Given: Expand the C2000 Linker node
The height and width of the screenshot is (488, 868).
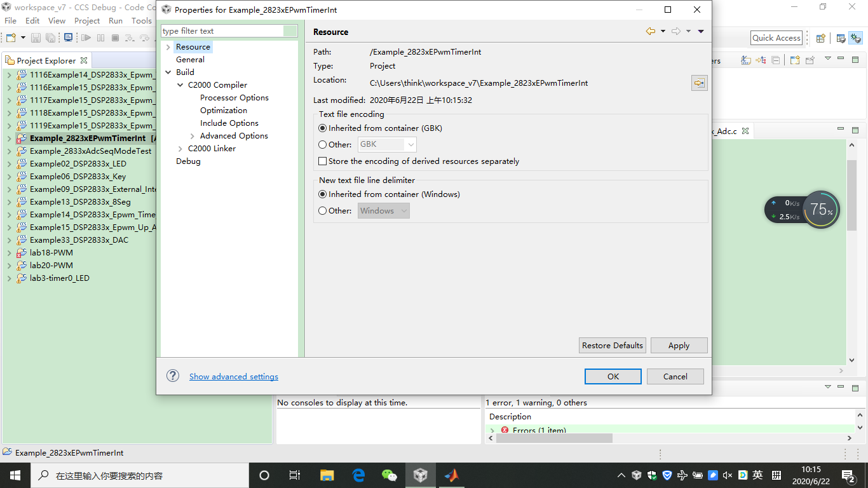Looking at the screenshot, I should point(180,149).
